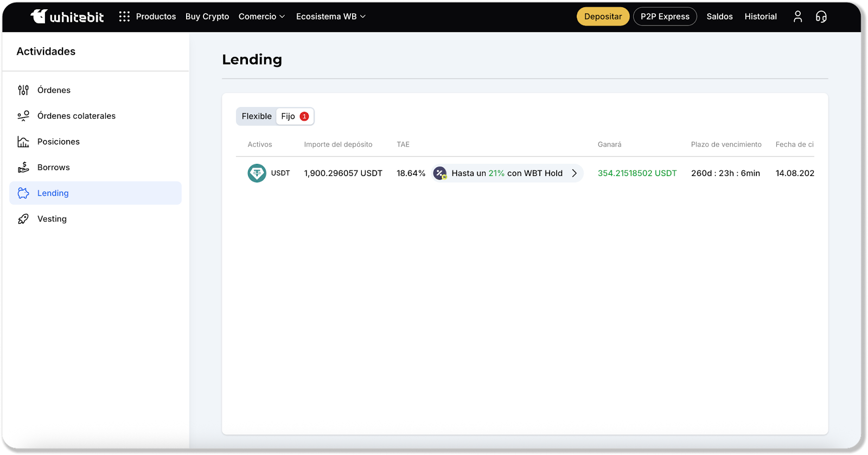Open Órdenes colaterales in the sidebar

[x=76, y=116]
